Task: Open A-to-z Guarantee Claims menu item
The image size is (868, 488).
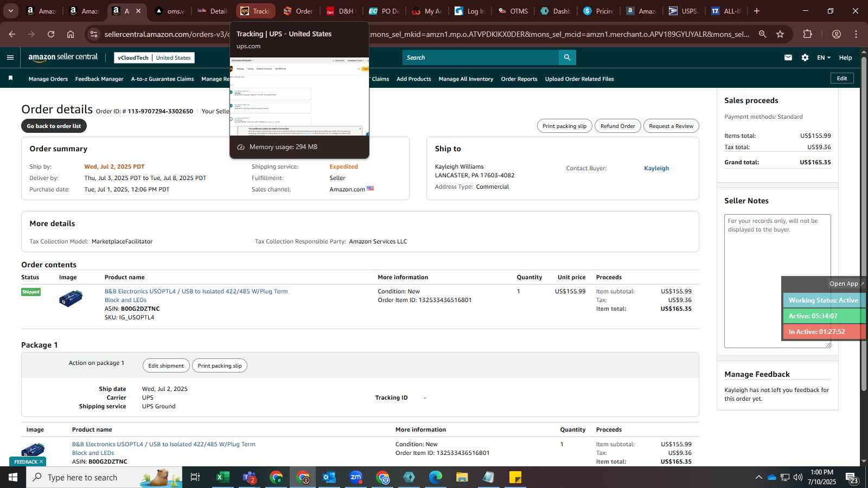Action: tap(162, 79)
